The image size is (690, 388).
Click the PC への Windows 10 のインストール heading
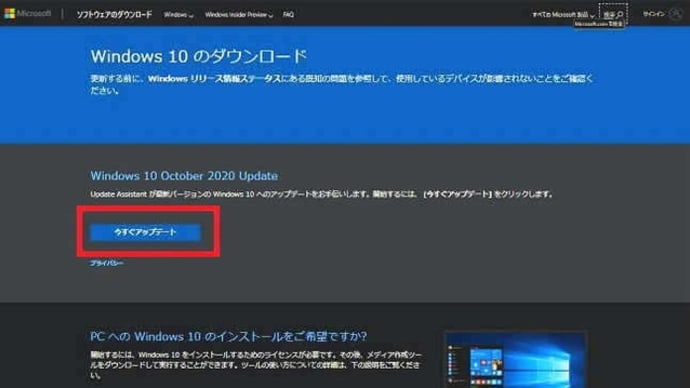point(228,337)
